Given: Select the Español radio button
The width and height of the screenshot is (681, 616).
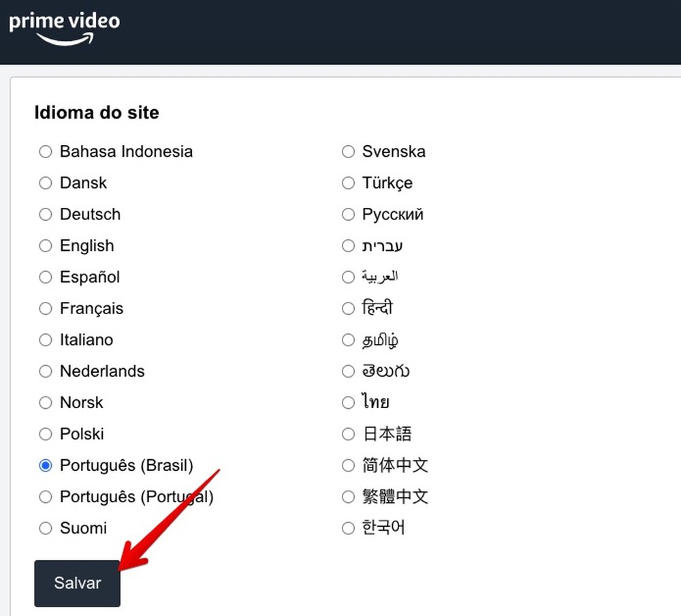Looking at the screenshot, I should pos(46,277).
